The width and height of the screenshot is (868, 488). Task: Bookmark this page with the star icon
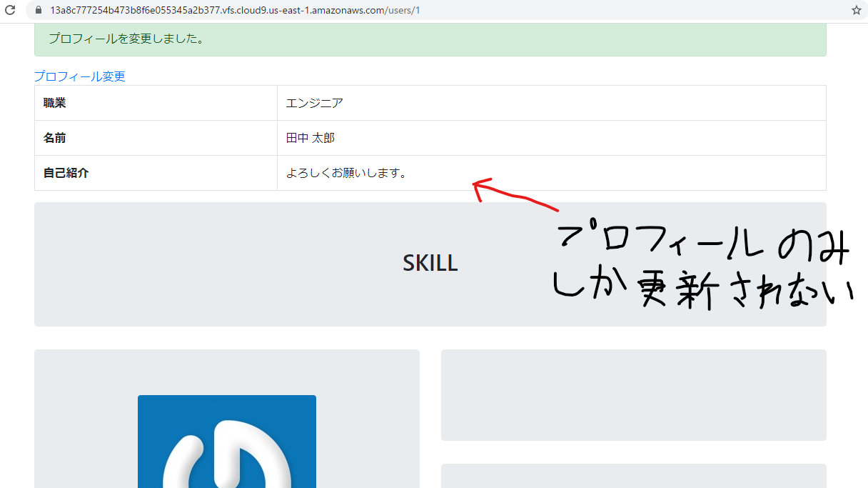856,10
